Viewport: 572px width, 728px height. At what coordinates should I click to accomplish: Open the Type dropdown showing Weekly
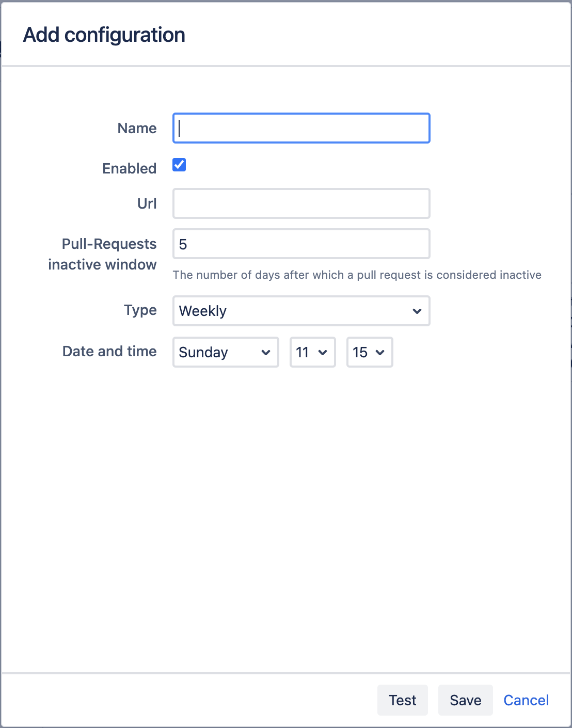[x=301, y=311]
